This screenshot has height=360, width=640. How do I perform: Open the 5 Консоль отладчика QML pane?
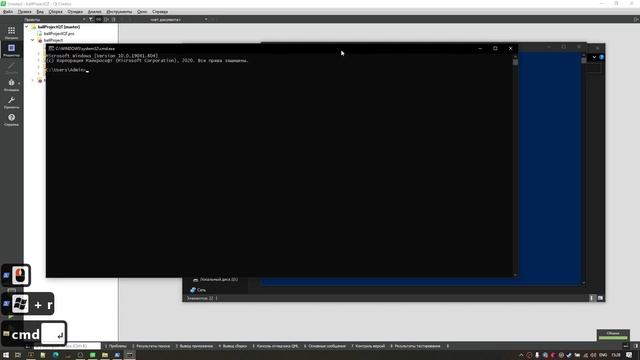coord(275,346)
